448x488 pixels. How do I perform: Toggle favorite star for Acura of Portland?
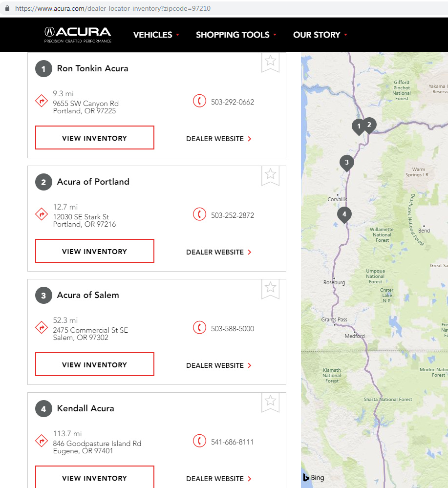pyautogui.click(x=271, y=175)
